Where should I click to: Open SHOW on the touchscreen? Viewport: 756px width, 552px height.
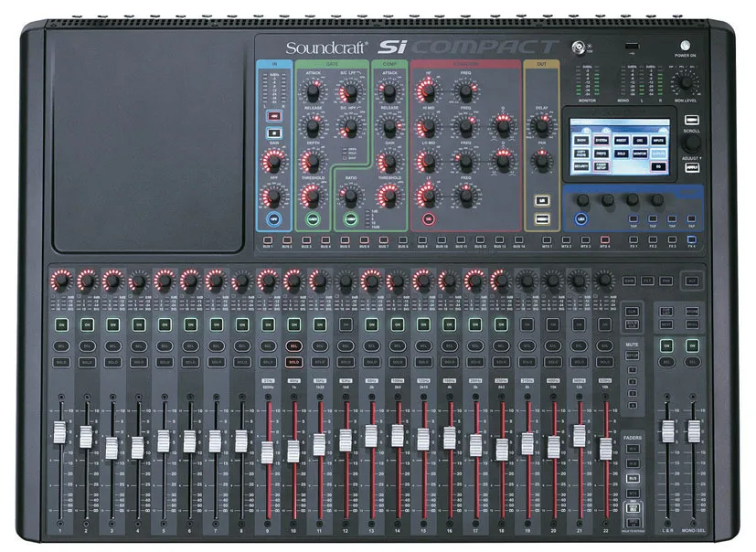coord(581,141)
